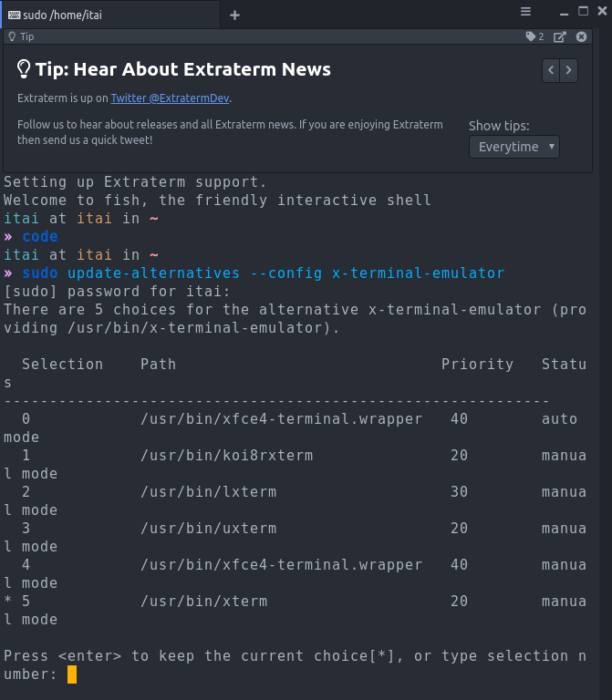Show the next tip

click(x=568, y=70)
